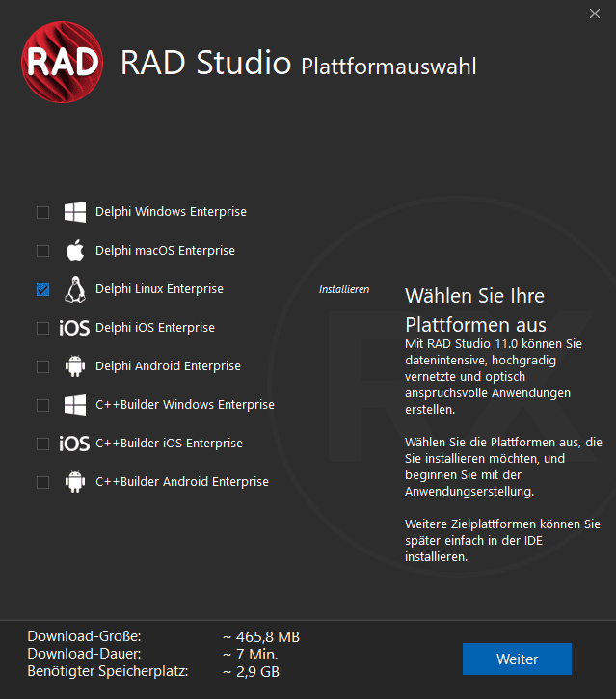Click the Weiter button to continue
Viewport: 616px width, 699px height.
(x=517, y=659)
